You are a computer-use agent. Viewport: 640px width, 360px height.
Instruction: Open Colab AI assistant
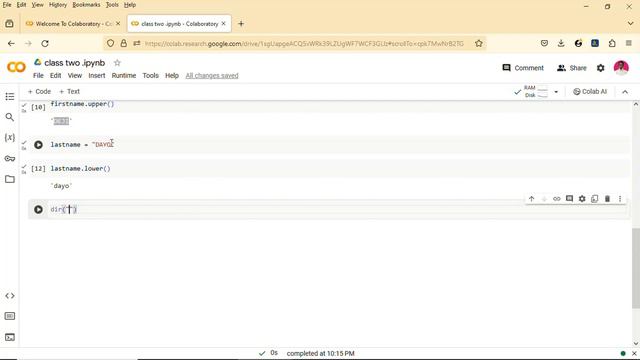pos(590,91)
